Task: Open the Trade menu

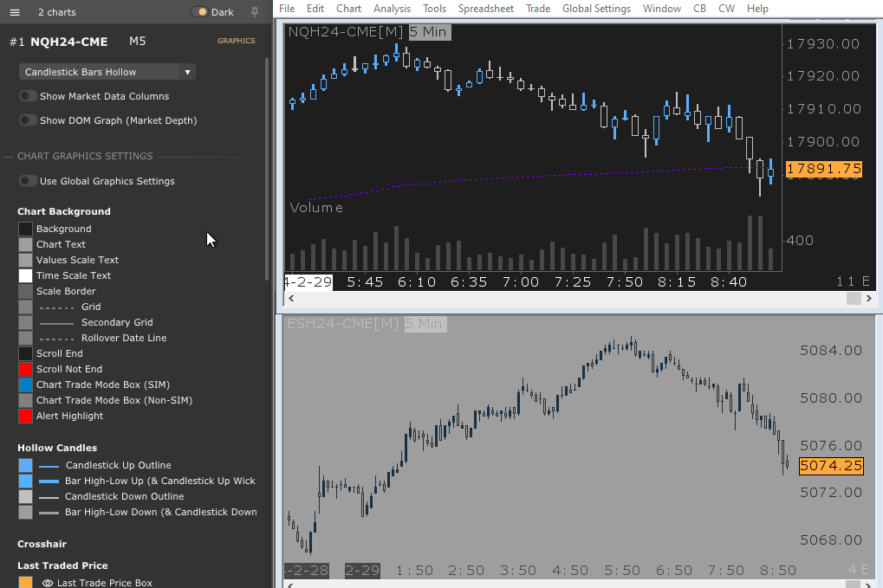Action: pos(538,9)
